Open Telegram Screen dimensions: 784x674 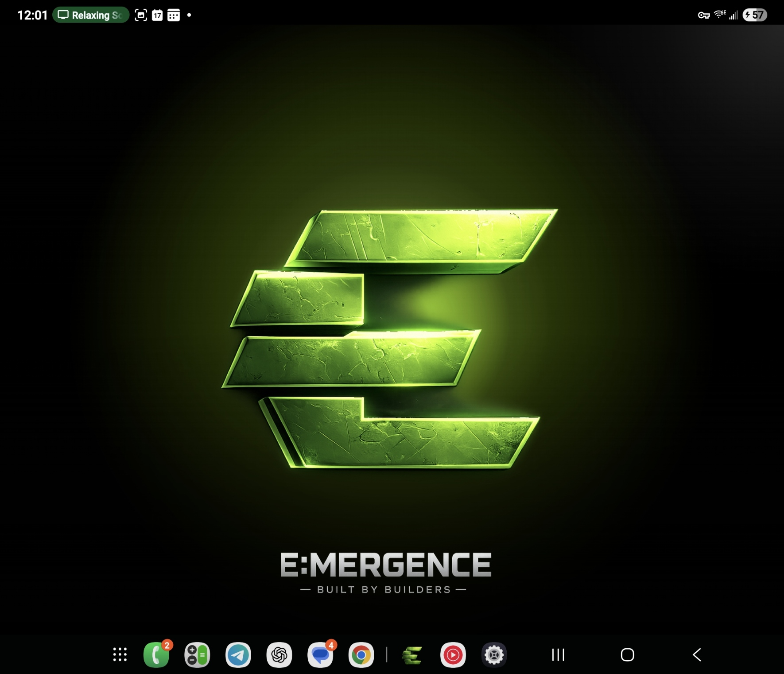pos(237,655)
